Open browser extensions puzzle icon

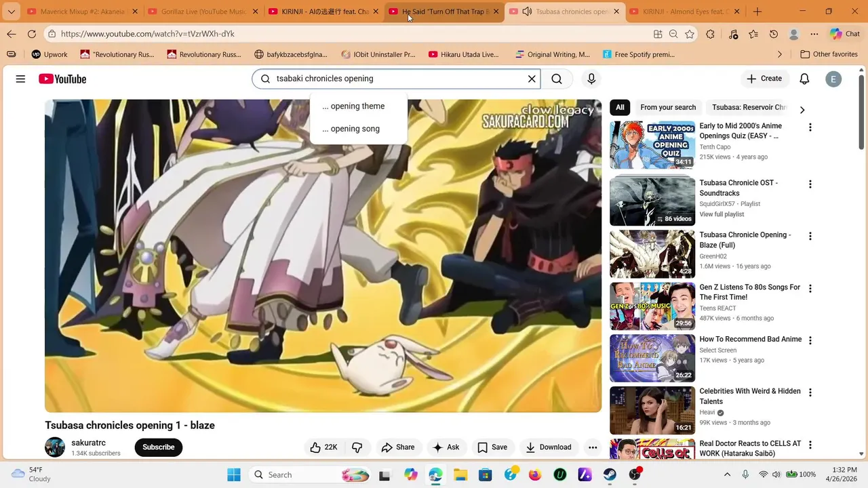click(x=710, y=34)
